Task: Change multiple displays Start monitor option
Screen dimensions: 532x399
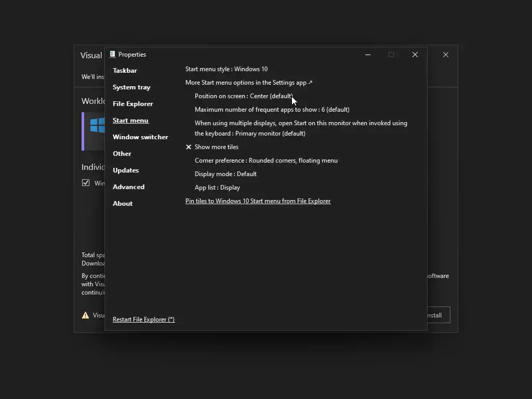Action: click(x=301, y=128)
